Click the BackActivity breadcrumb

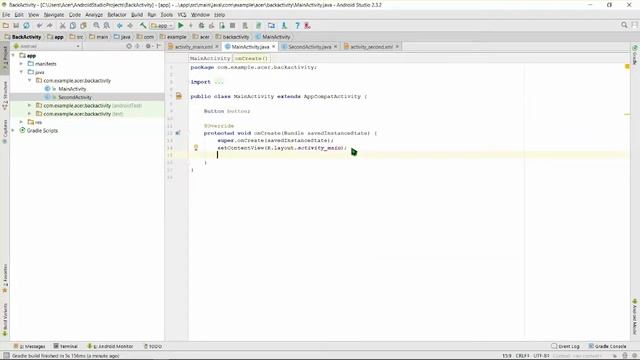click(23, 37)
